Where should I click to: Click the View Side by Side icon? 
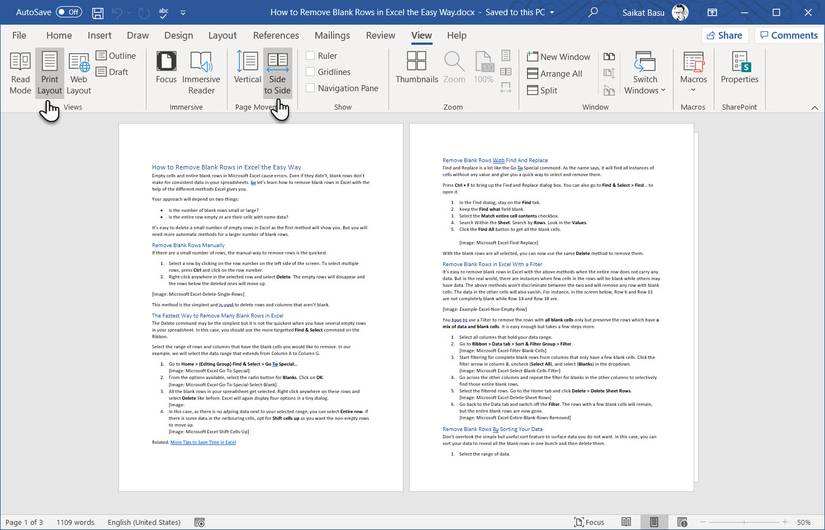coord(609,56)
